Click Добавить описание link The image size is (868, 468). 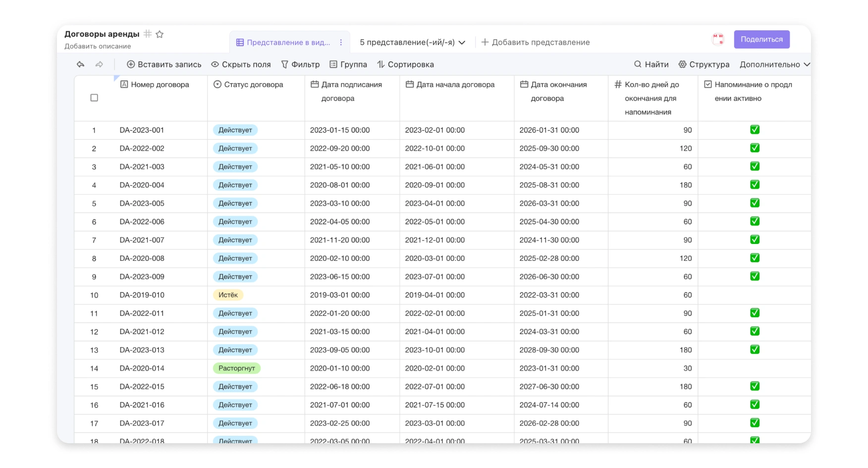[98, 46]
